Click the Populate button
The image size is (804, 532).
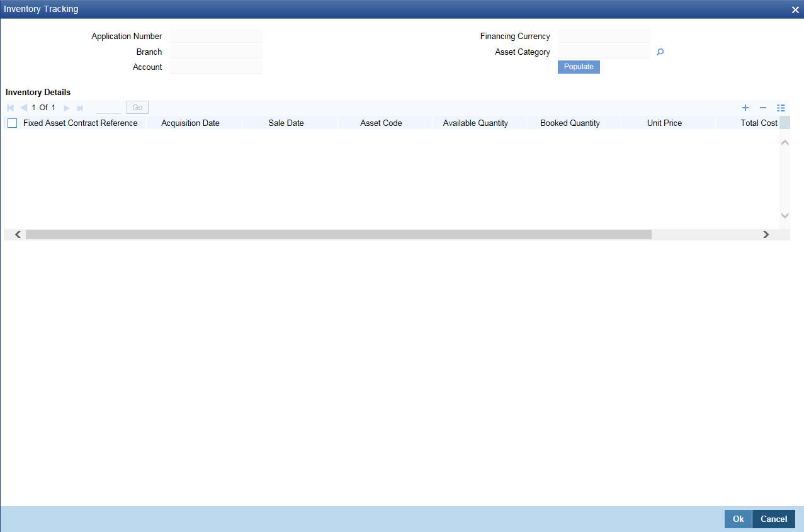[x=579, y=67]
